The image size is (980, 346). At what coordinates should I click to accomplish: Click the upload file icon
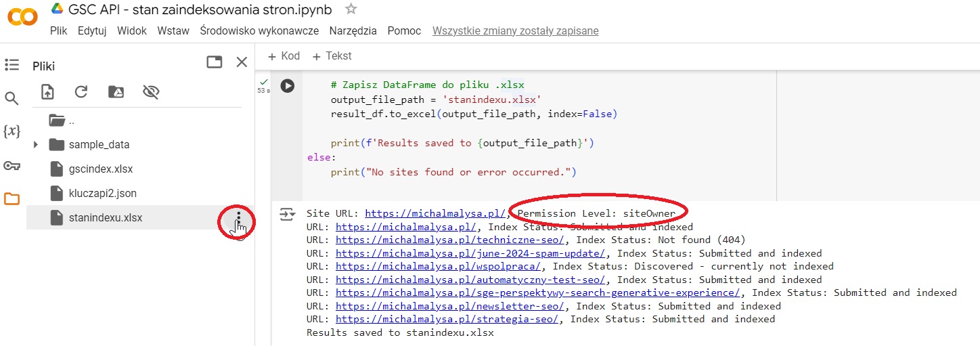(47, 92)
